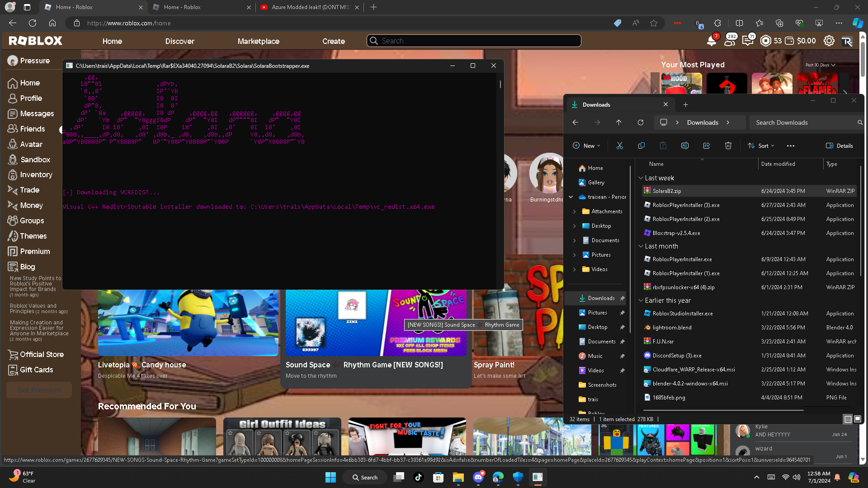The image size is (868, 488).
Task: Bookmark page with the star icon
Action: (x=654, y=23)
